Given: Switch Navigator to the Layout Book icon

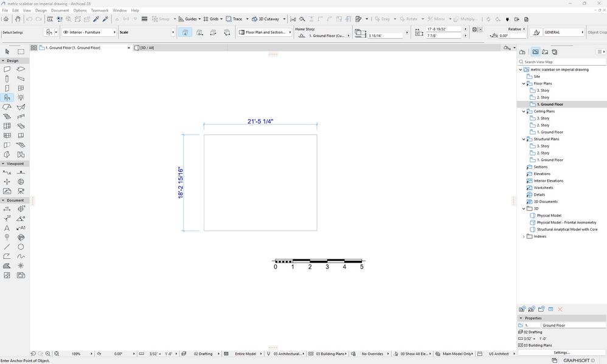Looking at the screenshot, I should click(545, 52).
